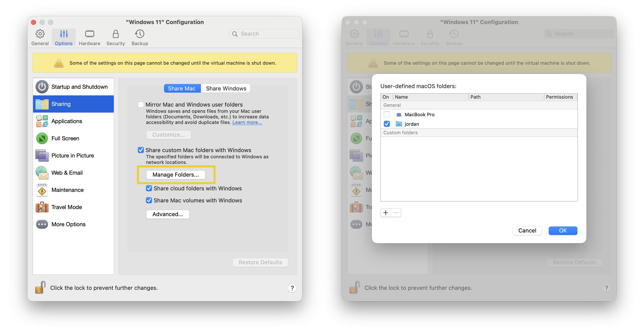Click the disabled Customize button
This screenshot has height=333, width=644.
pos(169,135)
